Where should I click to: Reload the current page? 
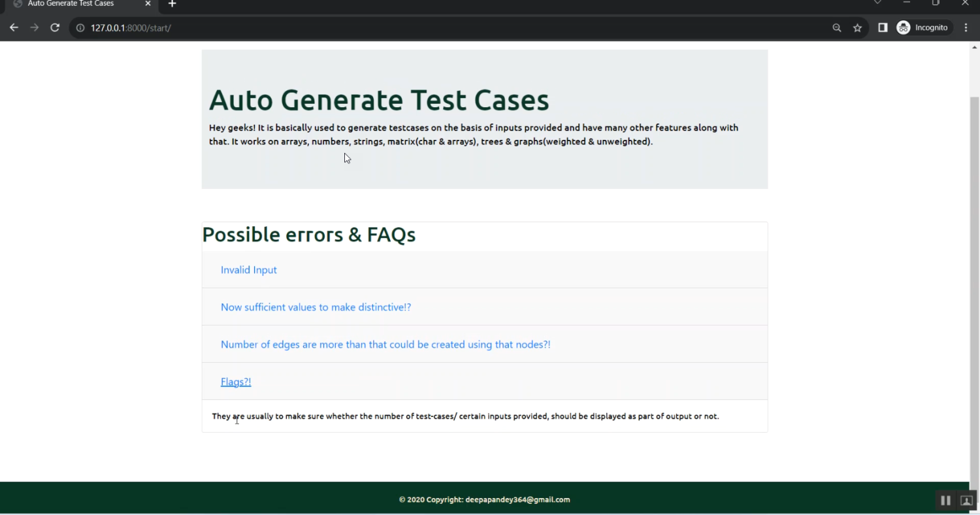pyautogui.click(x=55, y=27)
